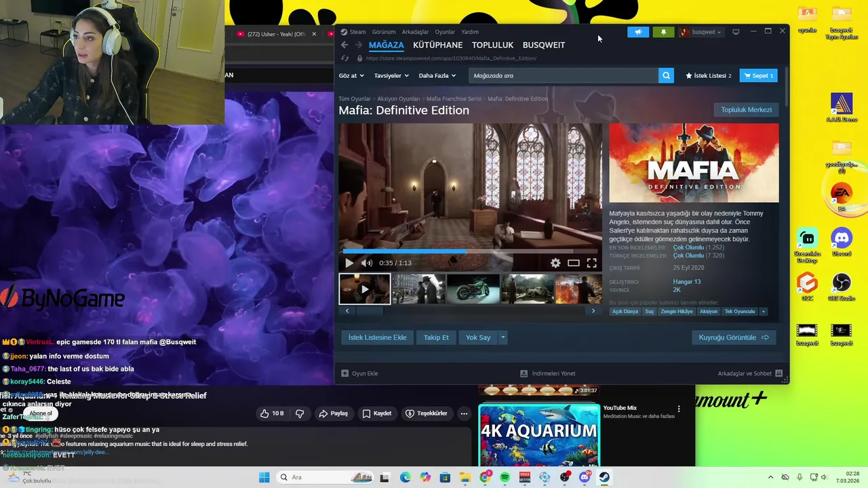This screenshot has height=488, width=868.
Task: Open File Explorer from the taskbar
Action: point(465,477)
